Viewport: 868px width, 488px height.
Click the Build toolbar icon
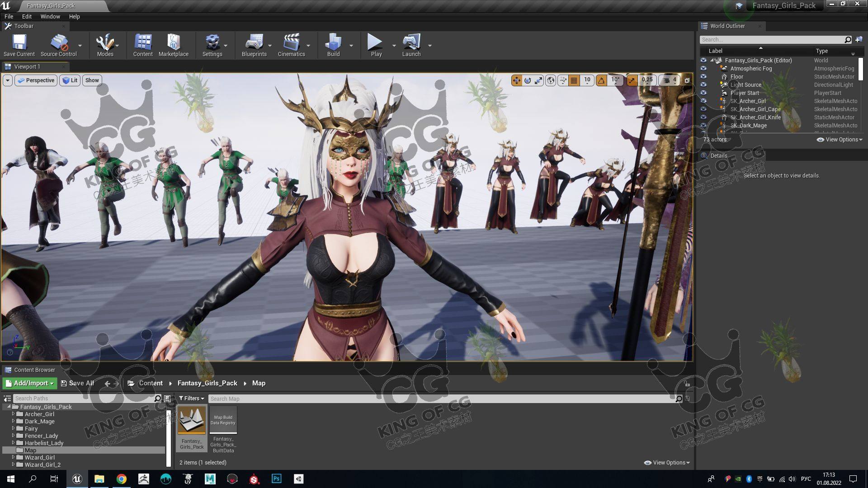[333, 45]
